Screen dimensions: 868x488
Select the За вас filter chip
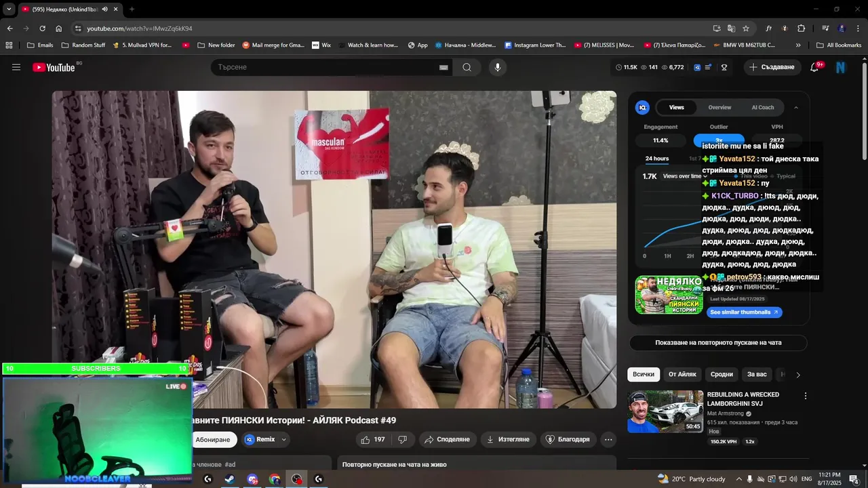click(x=757, y=374)
